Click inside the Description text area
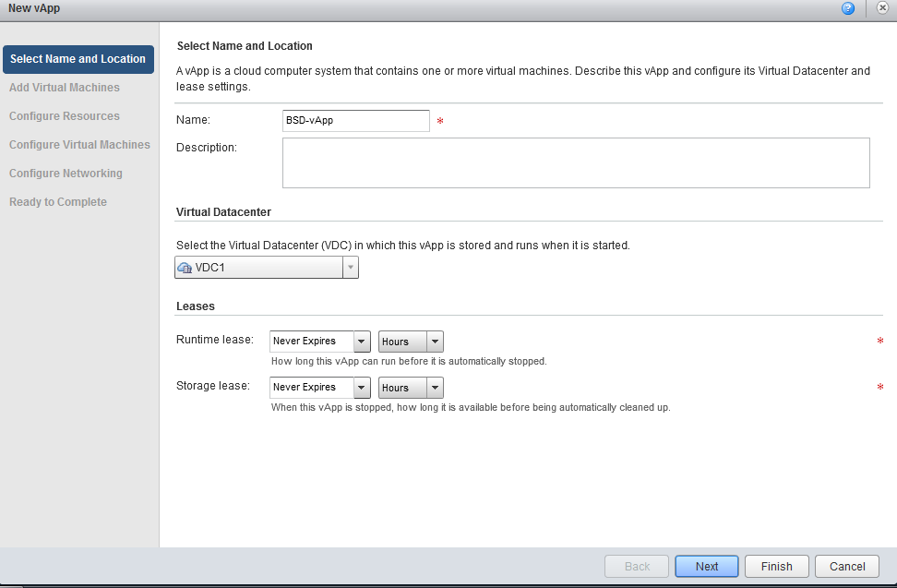897x588 pixels. 576,163
